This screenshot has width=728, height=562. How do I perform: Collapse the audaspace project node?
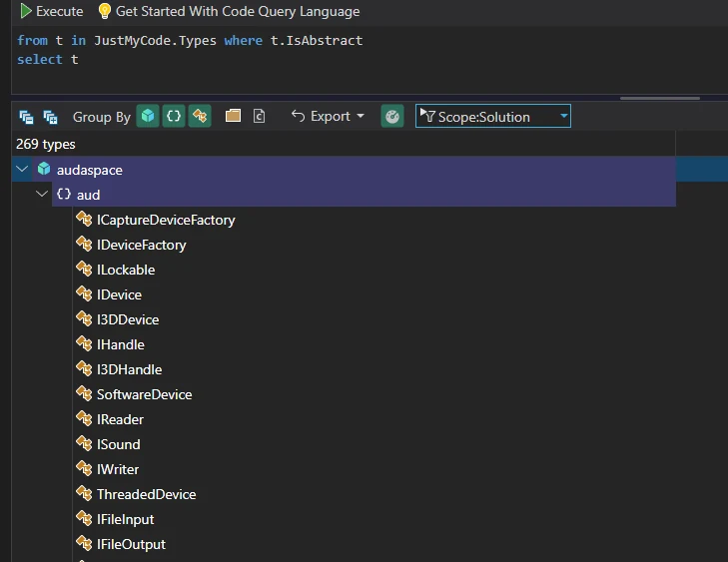22,169
